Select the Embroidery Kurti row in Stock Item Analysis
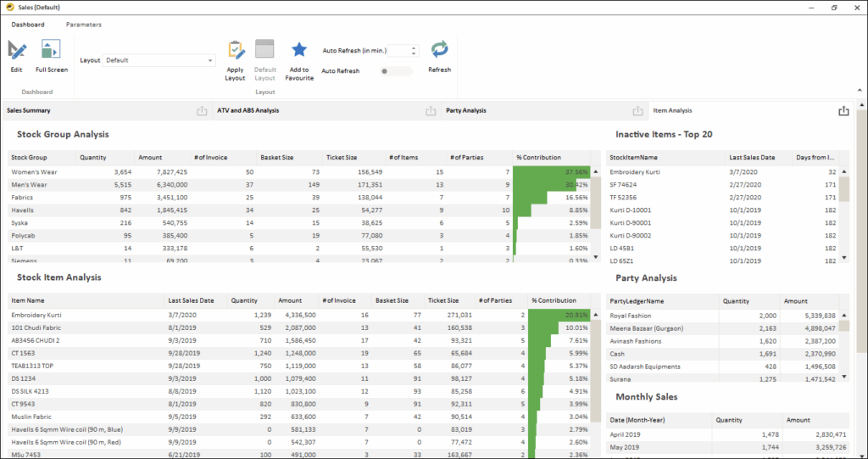This screenshot has width=868, height=459. (37, 315)
